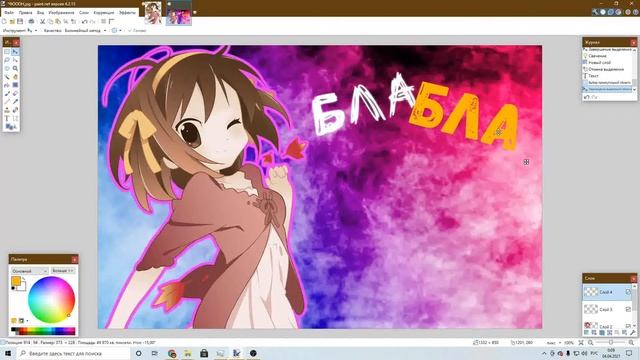This screenshot has height=360, width=640.
Task: Open the image list arrow beside thumbnails
Action: (x=195, y=12)
